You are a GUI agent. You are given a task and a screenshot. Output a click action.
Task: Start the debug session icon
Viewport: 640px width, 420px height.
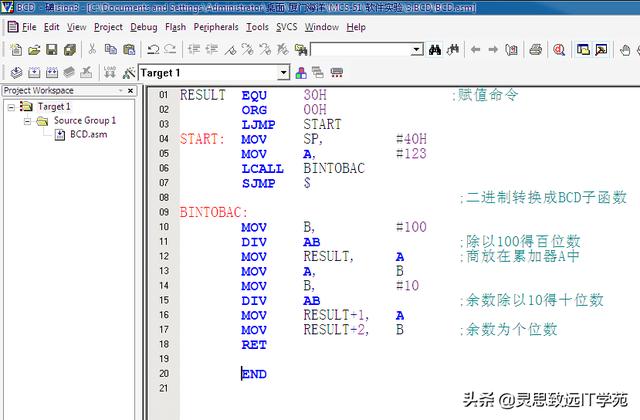pyautogui.click(x=559, y=50)
